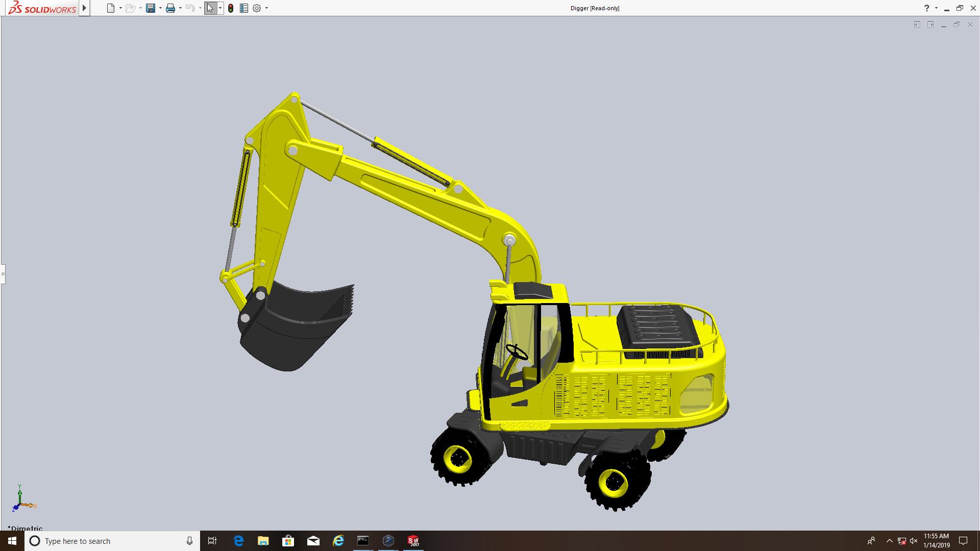Click the Options gear icon

(x=257, y=8)
